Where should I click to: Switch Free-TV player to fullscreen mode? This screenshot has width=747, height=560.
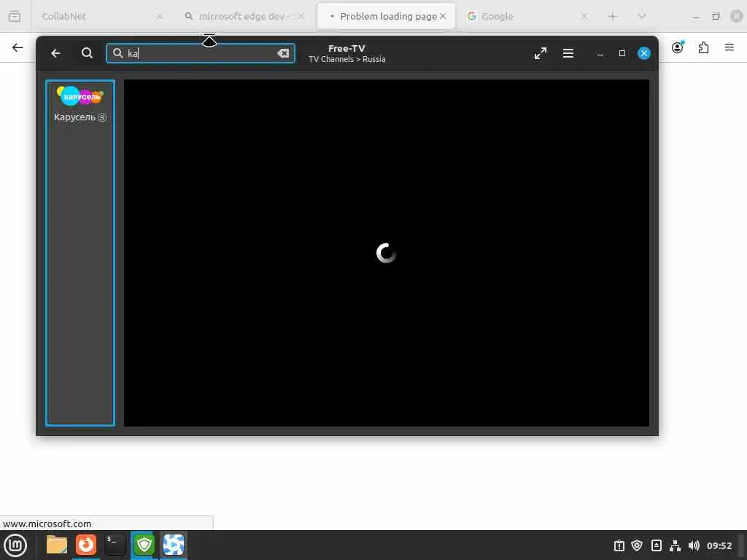(541, 53)
